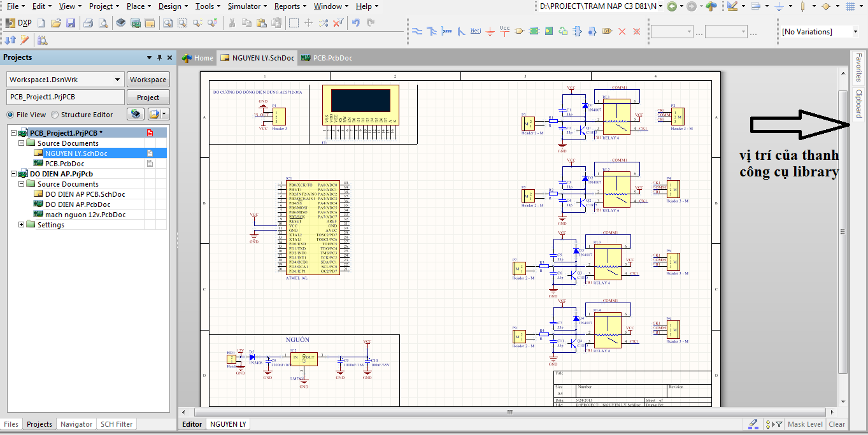
Task: Select the File View radio button
Action: 10,115
